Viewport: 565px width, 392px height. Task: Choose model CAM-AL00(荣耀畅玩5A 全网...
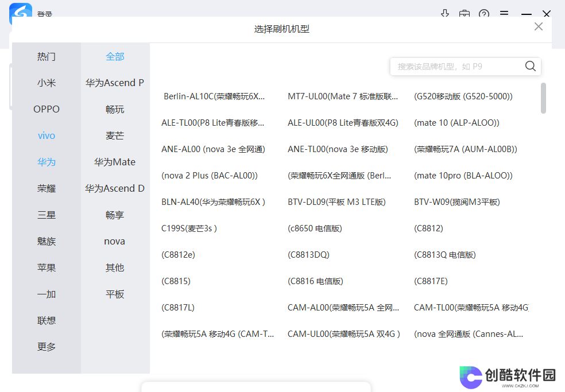pyautogui.click(x=343, y=308)
